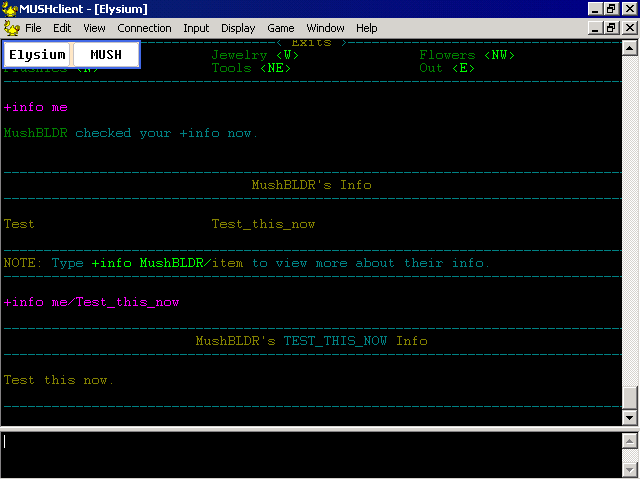Click the 'Test this now.' output line
The height and width of the screenshot is (480, 640).
pos(58,380)
